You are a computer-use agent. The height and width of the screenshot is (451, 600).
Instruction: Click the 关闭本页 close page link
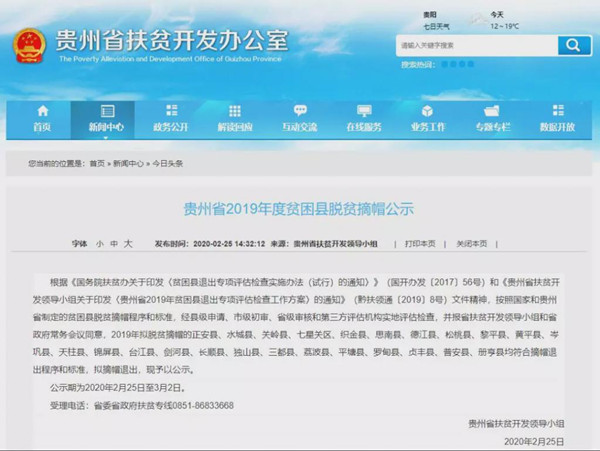point(472,243)
